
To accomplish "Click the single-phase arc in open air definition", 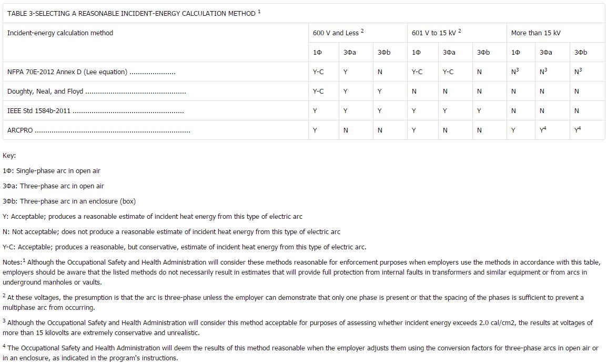I will click(52, 171).
